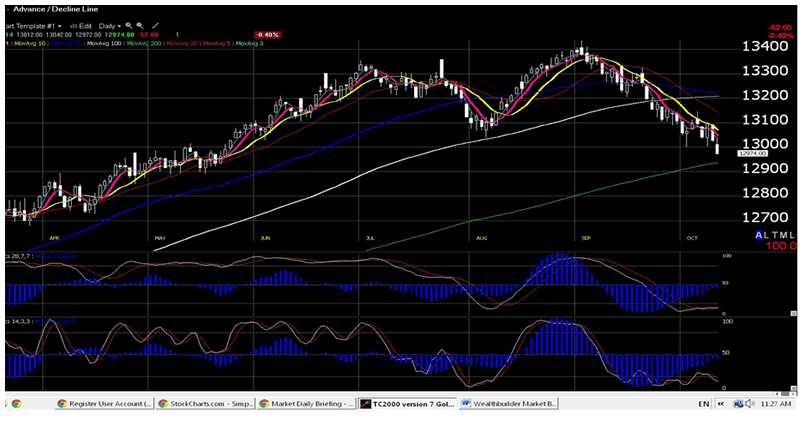Click the right magnifier zoom icon

140,24
